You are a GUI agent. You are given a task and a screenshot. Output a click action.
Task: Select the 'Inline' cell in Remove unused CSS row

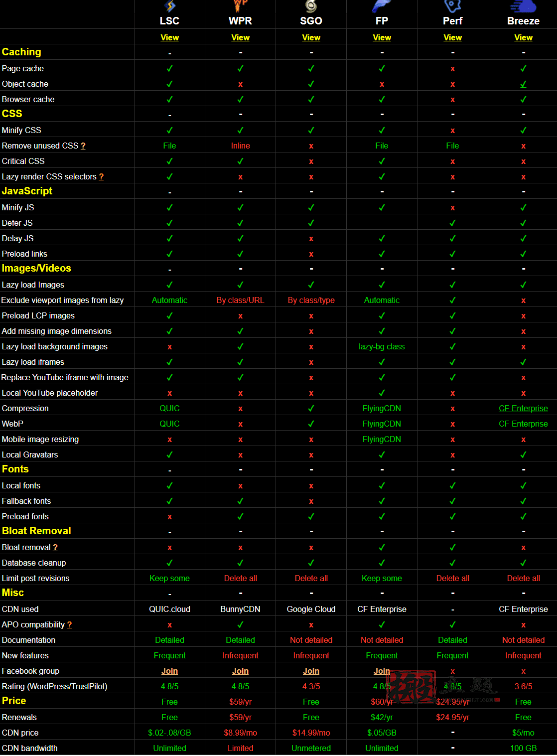[x=241, y=146]
